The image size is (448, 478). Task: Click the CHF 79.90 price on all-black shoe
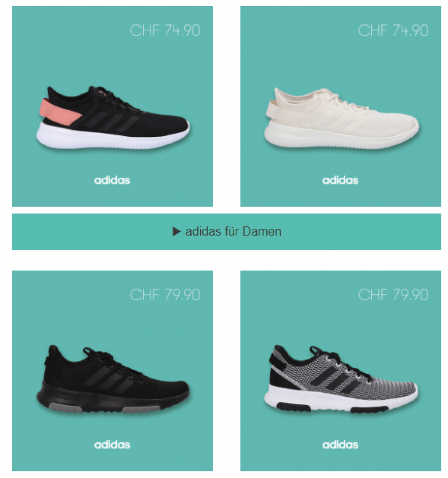165,295
